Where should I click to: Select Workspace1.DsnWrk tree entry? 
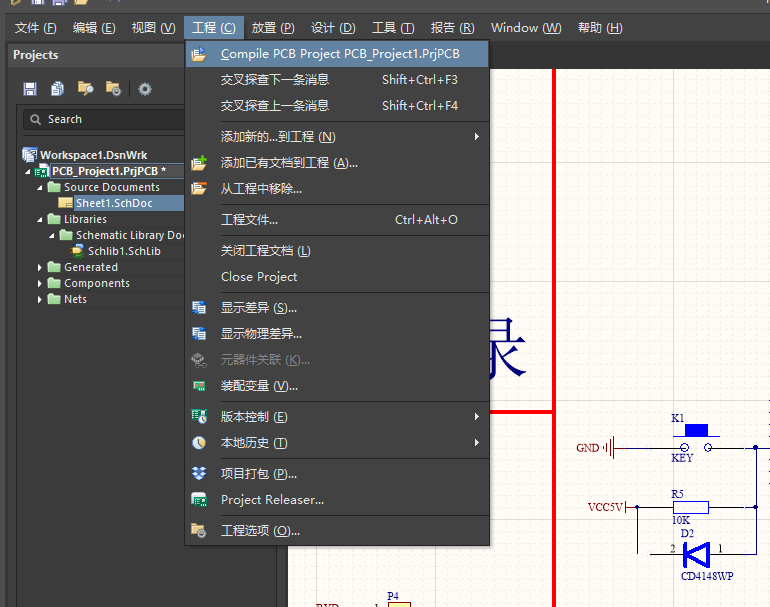93,155
